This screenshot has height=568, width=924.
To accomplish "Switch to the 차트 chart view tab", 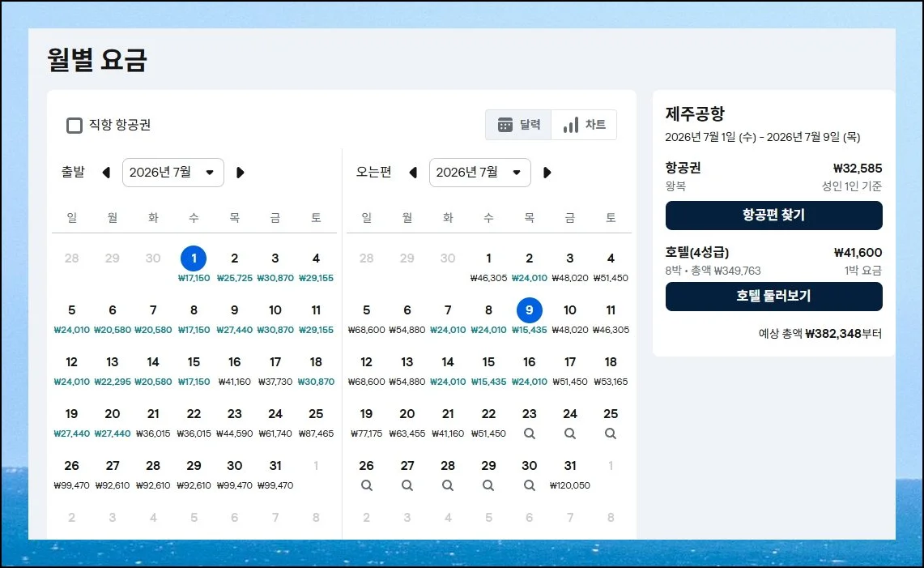I will 584,125.
